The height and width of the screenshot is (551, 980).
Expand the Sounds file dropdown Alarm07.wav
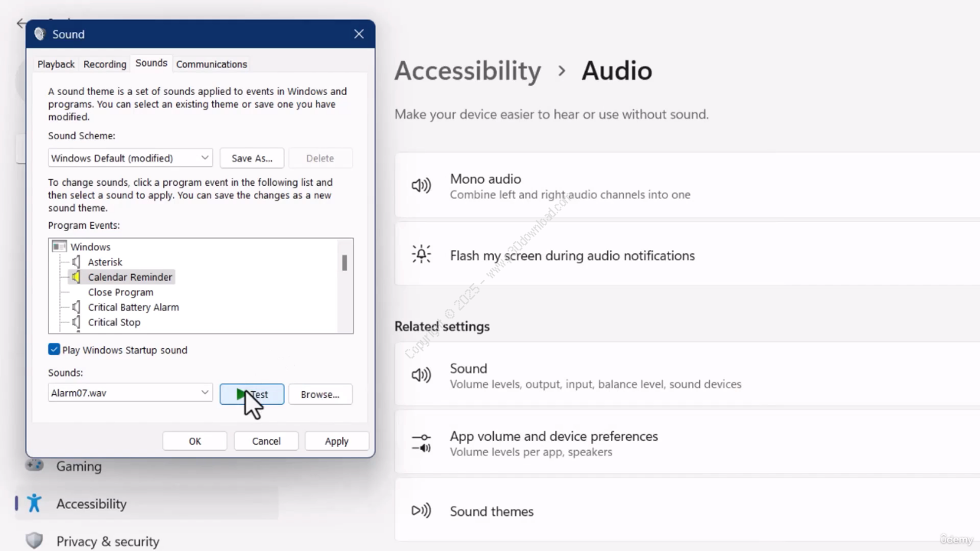tap(204, 393)
